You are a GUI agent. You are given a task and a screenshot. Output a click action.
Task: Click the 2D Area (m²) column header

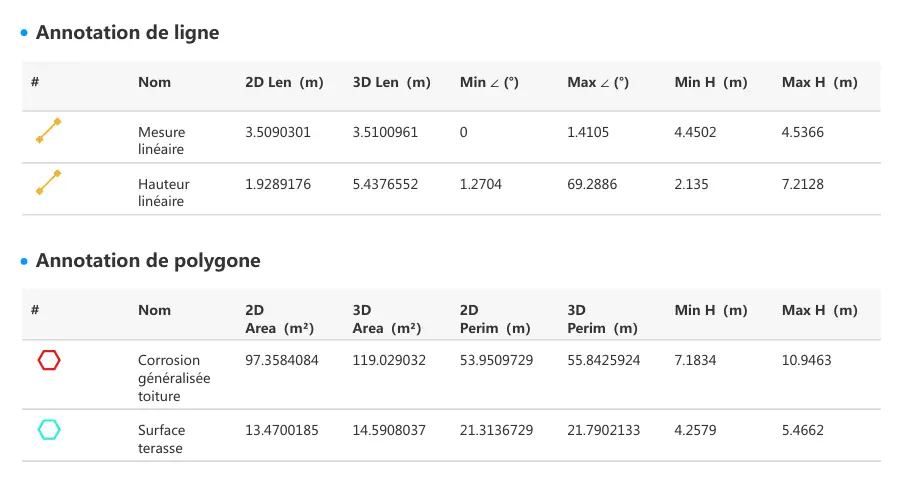point(279,319)
